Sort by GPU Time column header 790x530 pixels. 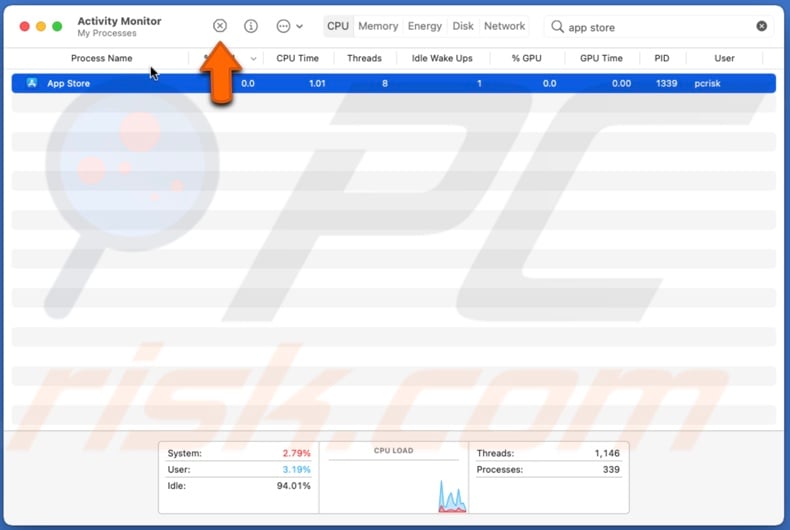pyautogui.click(x=601, y=58)
